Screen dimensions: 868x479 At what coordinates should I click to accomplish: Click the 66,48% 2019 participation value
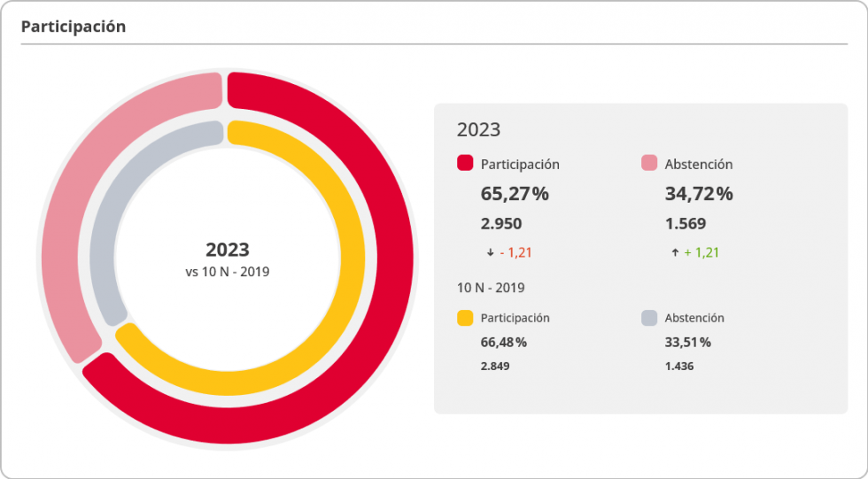(x=504, y=343)
